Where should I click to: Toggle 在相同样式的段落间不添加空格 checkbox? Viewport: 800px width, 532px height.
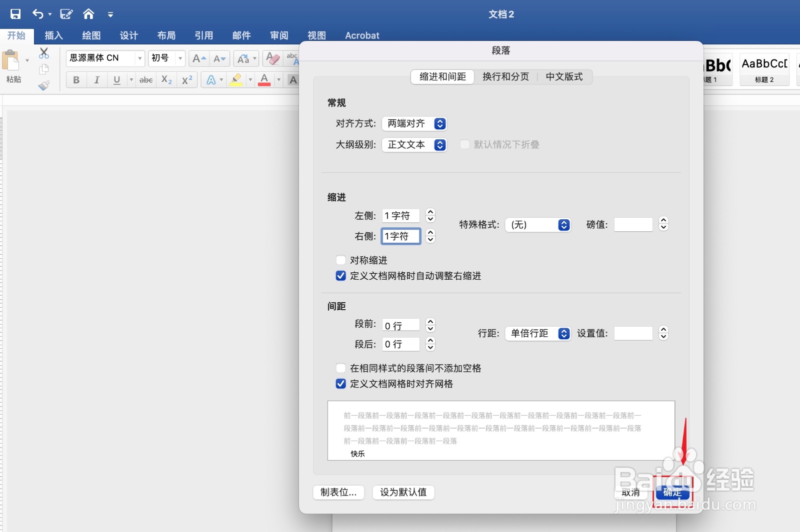pos(341,368)
